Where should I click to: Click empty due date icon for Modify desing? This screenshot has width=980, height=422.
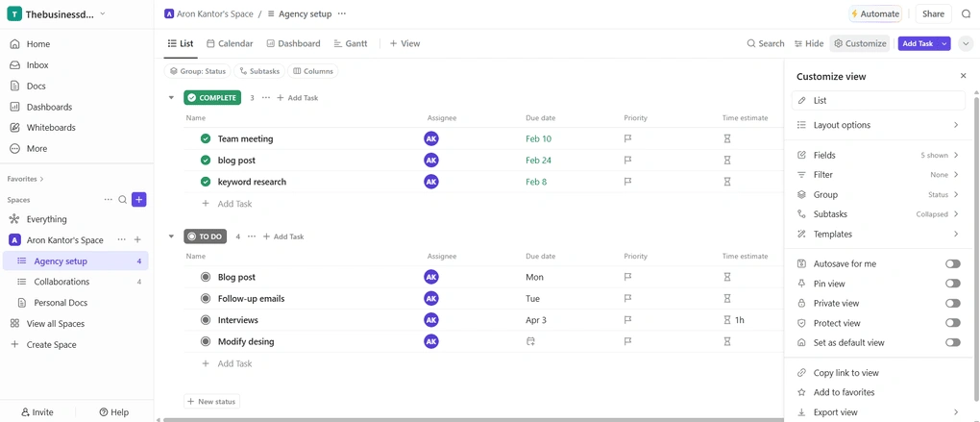click(531, 341)
